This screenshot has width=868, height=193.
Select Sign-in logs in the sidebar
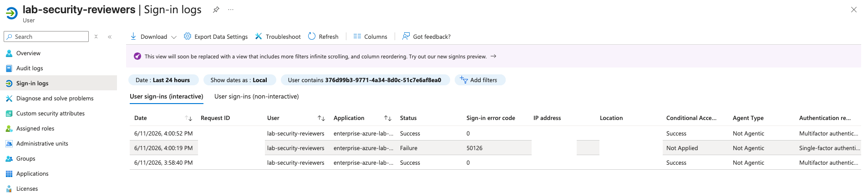tap(58, 83)
